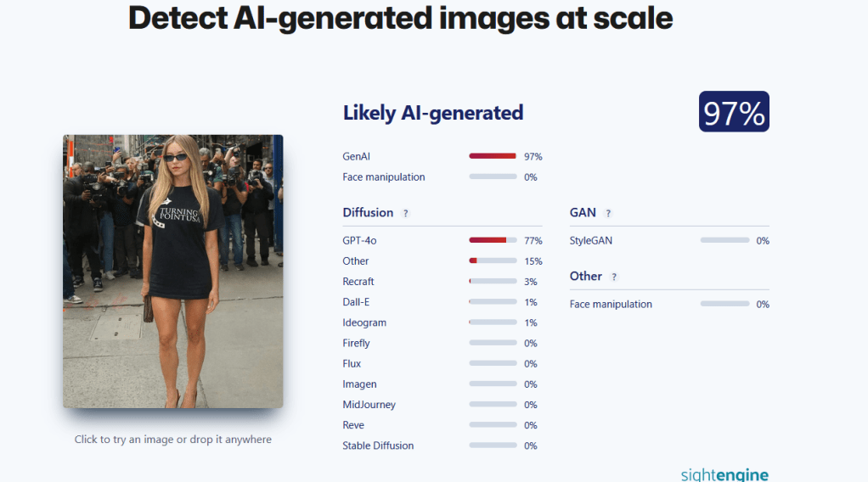Image resolution: width=868 pixels, height=482 pixels.
Task: Click the Other 15% diffusion score bar
Action: [493, 261]
